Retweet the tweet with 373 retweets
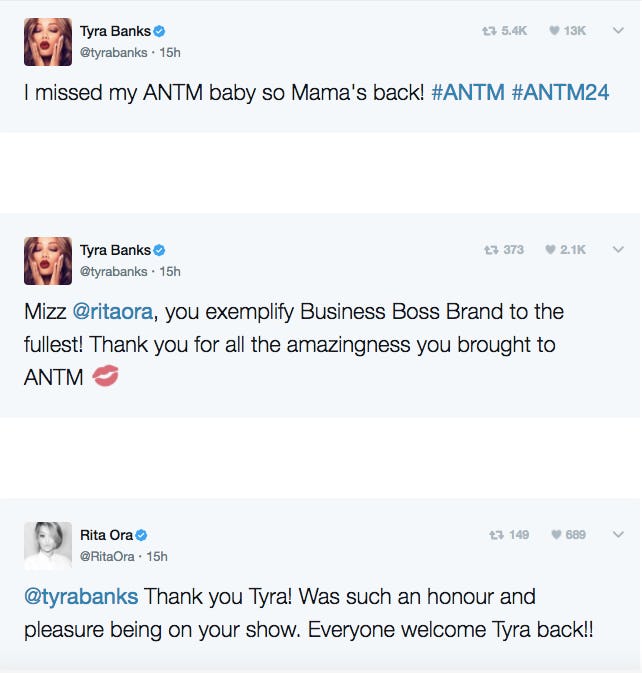Screen dimensions: 642x673 [489, 250]
